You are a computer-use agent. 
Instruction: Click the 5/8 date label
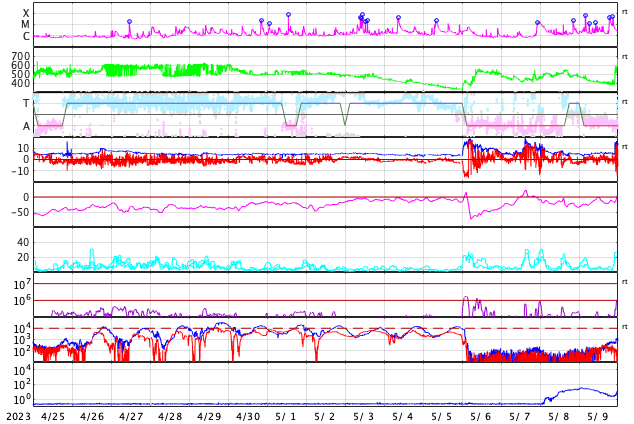point(559,416)
